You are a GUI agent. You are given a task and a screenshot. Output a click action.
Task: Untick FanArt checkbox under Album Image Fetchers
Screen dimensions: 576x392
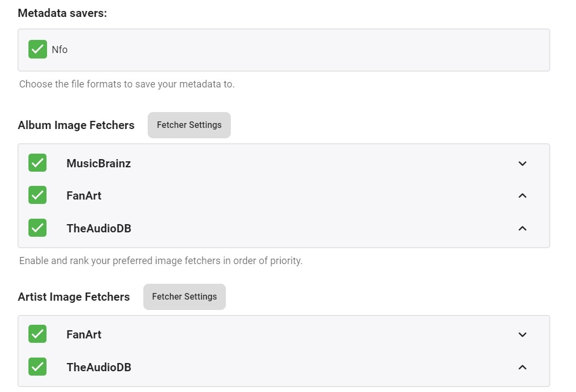38,195
